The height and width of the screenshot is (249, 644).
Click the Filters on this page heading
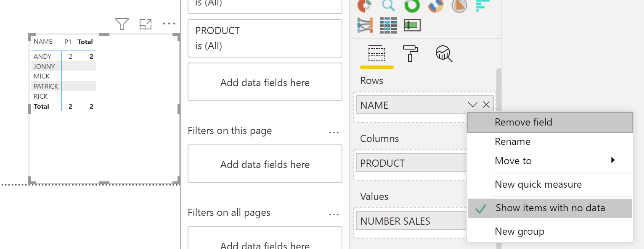point(230,131)
